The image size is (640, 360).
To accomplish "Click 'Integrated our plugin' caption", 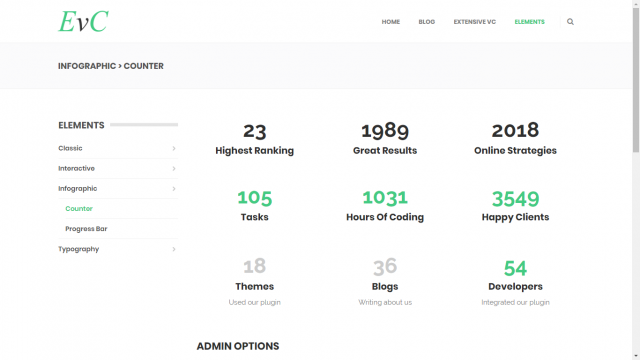I will pyautogui.click(x=515, y=302).
